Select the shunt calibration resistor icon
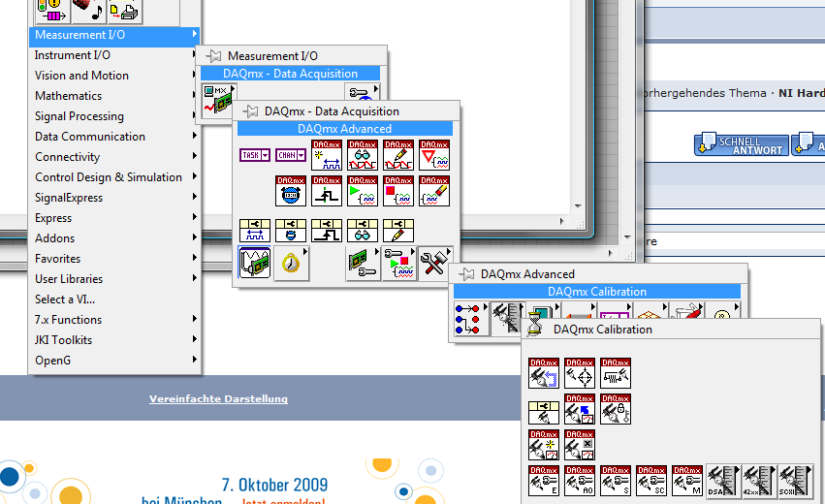The width and height of the screenshot is (825, 504). tap(615, 373)
